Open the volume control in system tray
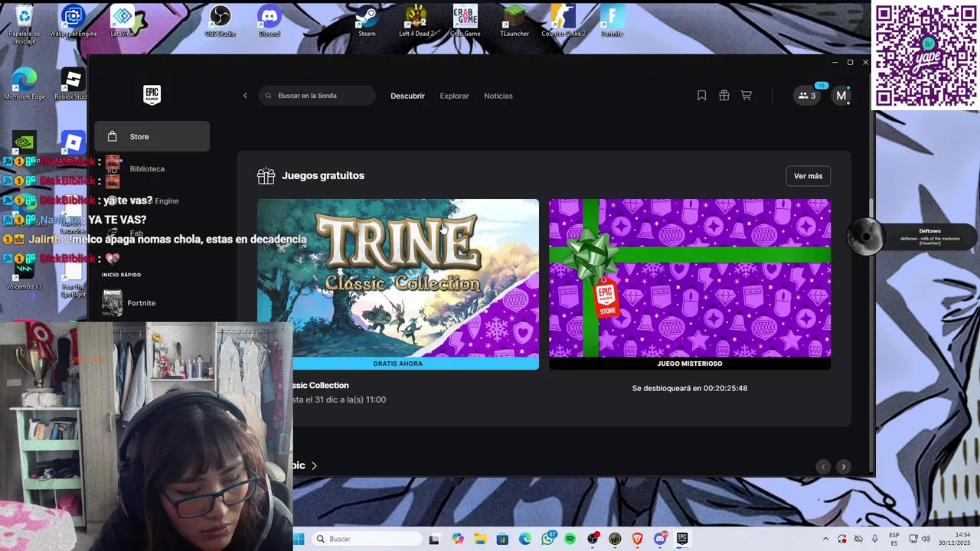 [926, 539]
